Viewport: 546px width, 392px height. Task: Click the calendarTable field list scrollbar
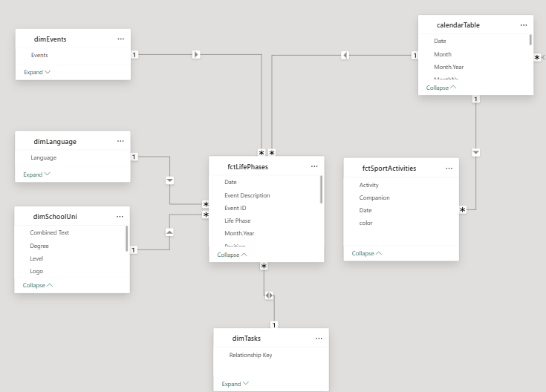(x=530, y=39)
